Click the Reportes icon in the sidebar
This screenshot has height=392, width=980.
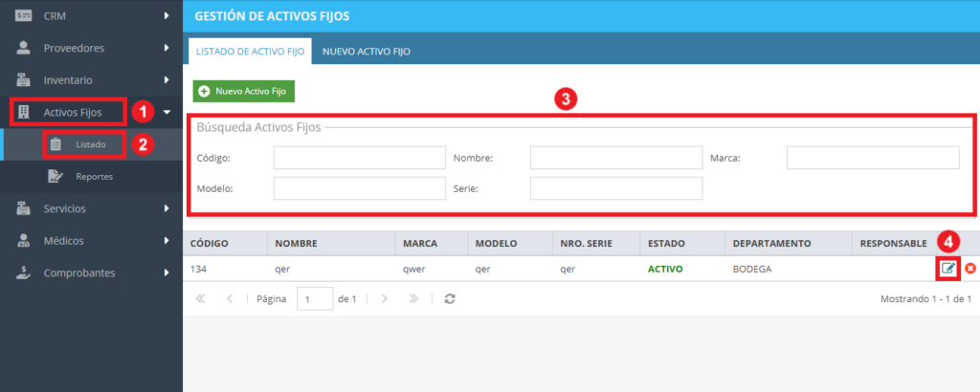coord(56,177)
